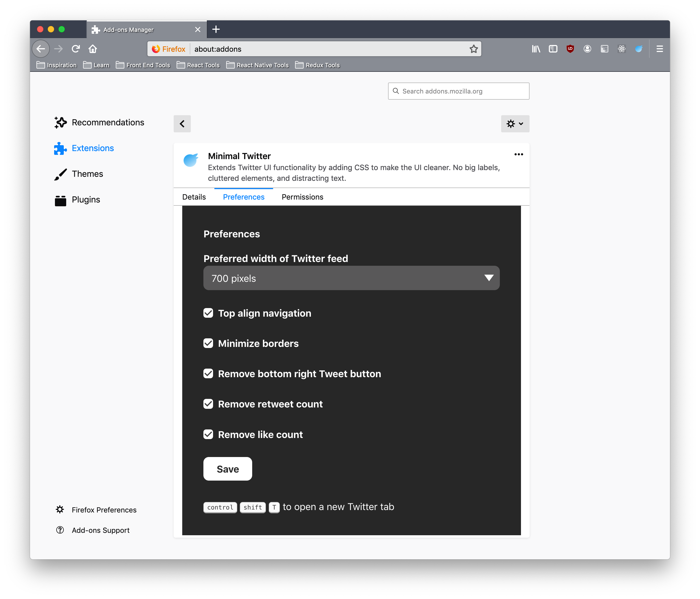Open the Library toolbar icon
This screenshot has width=700, height=599.
tap(536, 49)
